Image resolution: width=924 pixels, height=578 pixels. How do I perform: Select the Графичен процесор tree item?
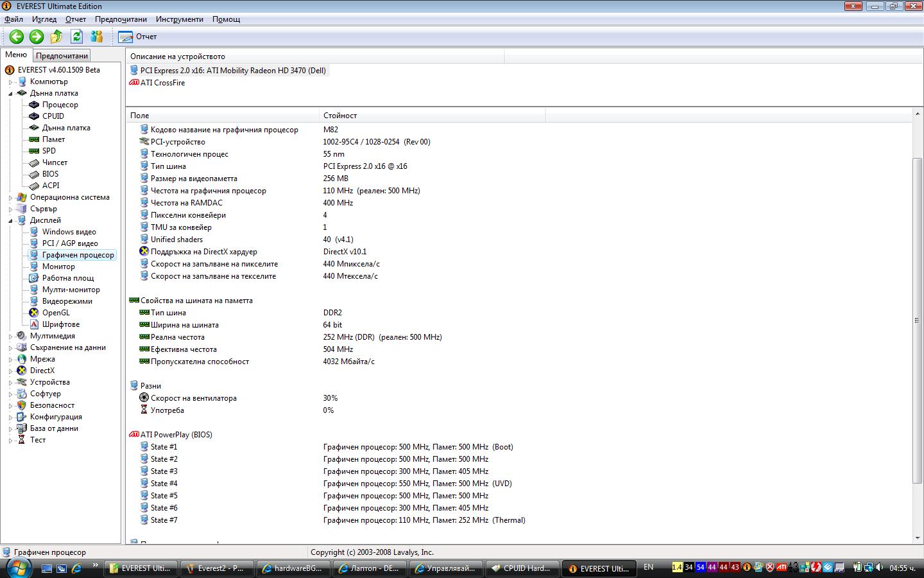[x=78, y=255]
